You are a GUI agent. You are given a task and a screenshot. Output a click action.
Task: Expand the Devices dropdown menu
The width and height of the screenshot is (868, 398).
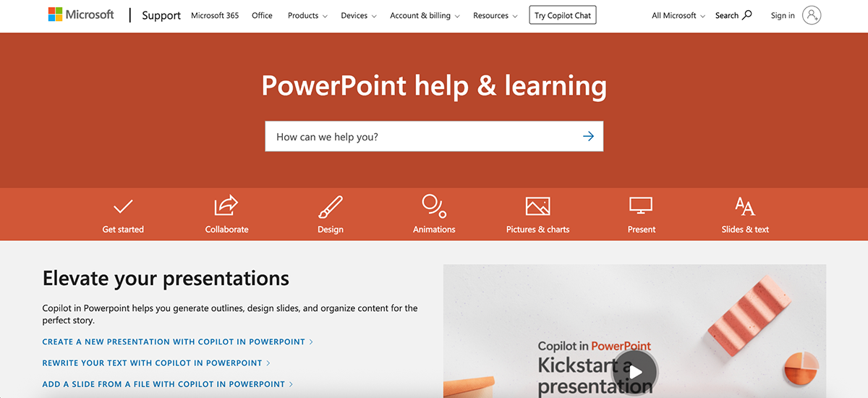[359, 15]
